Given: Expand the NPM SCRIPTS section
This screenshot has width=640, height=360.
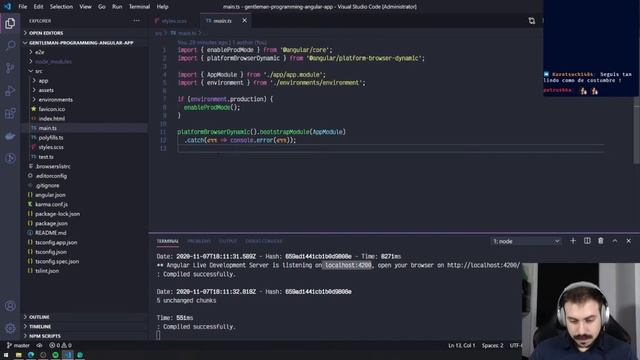Looking at the screenshot, I should pyautogui.click(x=84, y=336).
